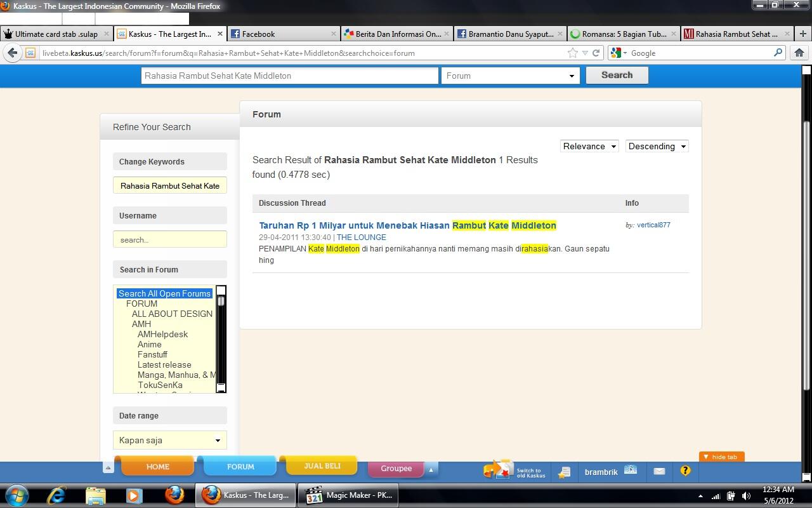Open the Descending order dropdown
Viewport: 812px width, 508px height.
pos(657,146)
